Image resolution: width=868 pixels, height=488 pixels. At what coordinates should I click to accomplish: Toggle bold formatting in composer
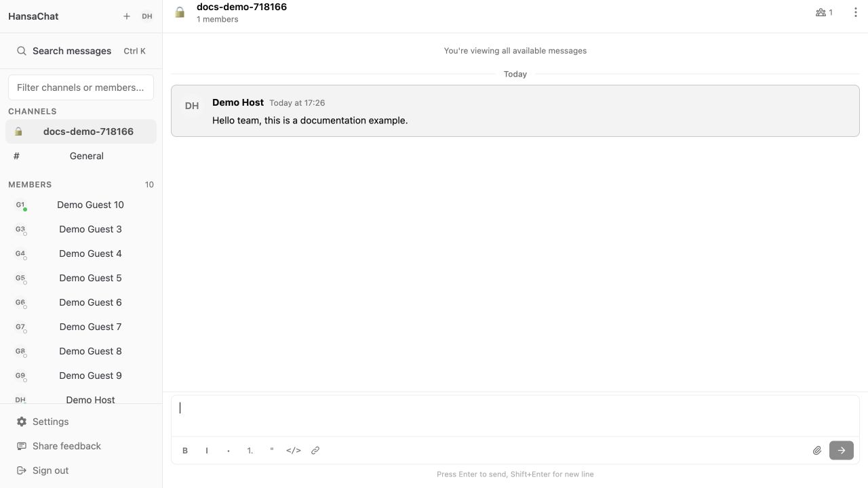pyautogui.click(x=185, y=451)
